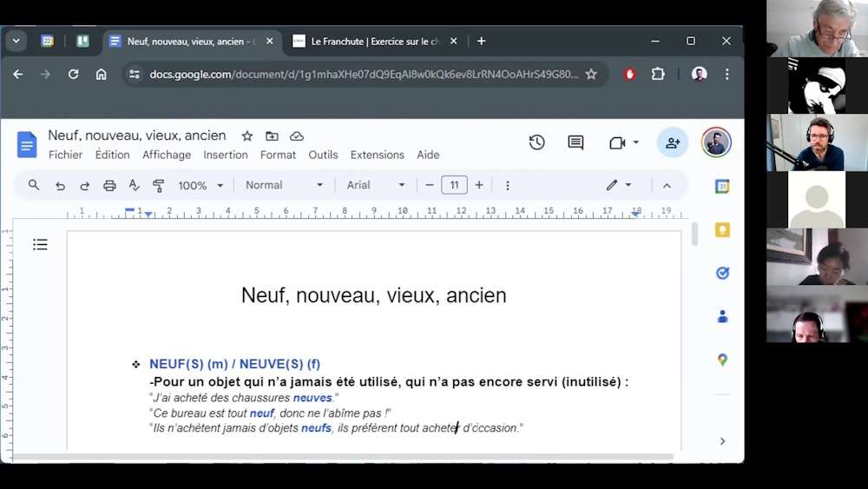
Task: Decrease font size with minus button
Action: (430, 185)
